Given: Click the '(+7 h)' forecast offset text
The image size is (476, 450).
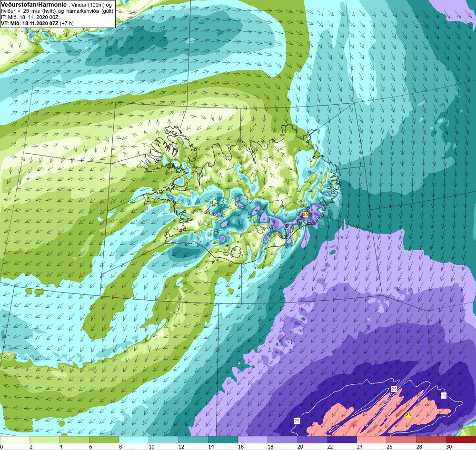Looking at the screenshot, I should (x=67, y=23).
